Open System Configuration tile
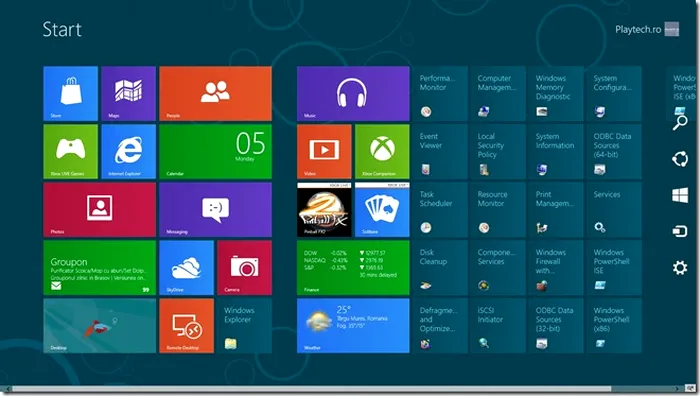Image resolution: width=700 pixels, height=396 pixels. pos(614,93)
